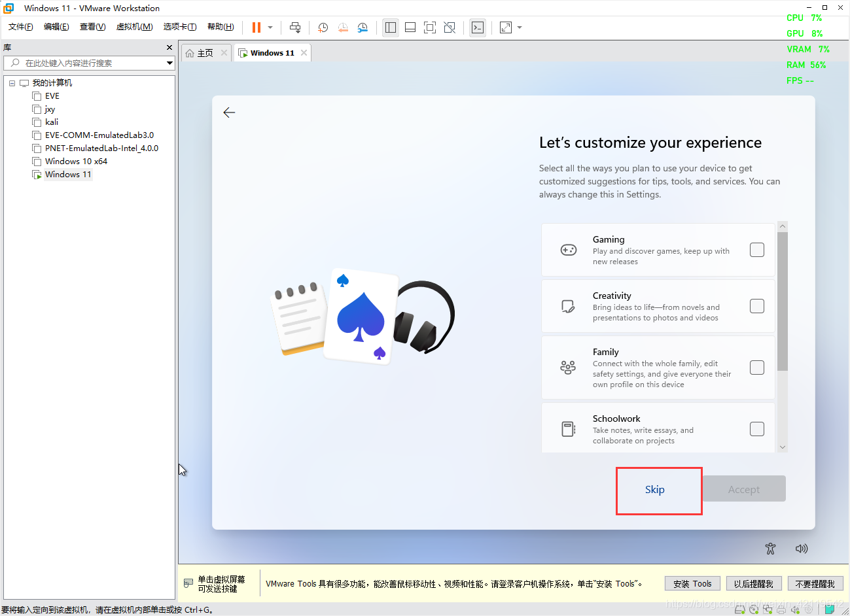Revert the virtual machine to a snapshot
The width and height of the screenshot is (850, 616).
(x=343, y=27)
